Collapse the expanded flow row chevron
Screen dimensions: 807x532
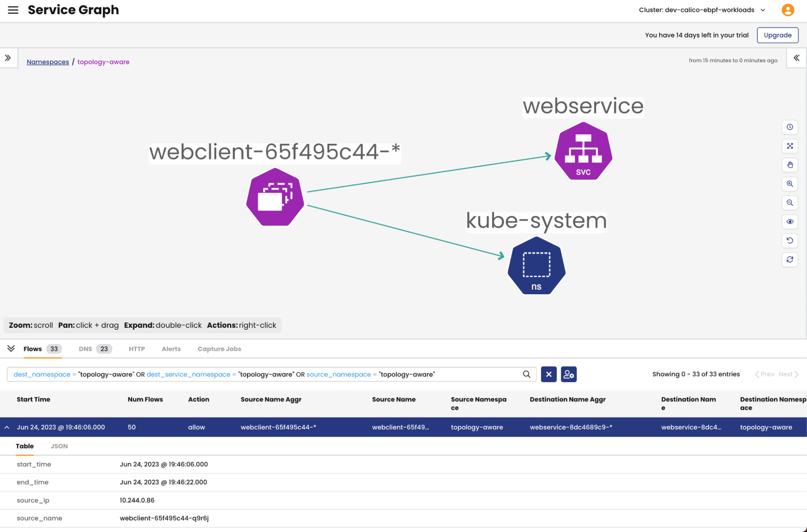[7, 427]
